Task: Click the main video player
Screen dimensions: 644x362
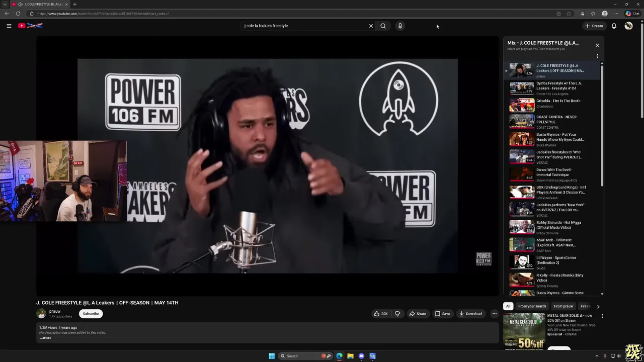Action: [x=268, y=166]
